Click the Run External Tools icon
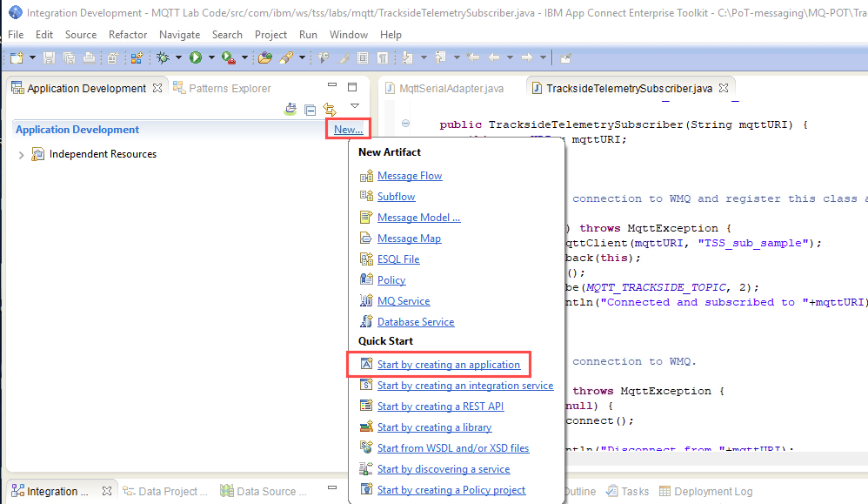This screenshot has height=504, width=868. [229, 57]
